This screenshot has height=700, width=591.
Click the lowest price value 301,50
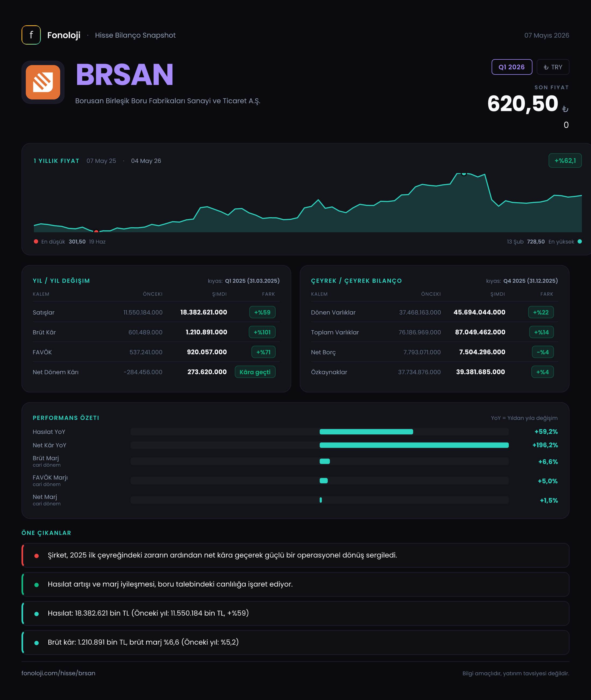(77, 241)
